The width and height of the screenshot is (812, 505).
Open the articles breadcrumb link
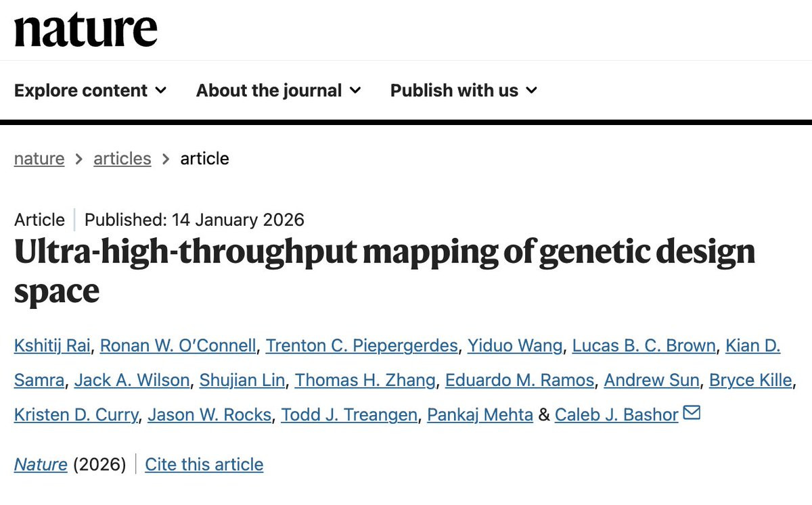(122, 159)
